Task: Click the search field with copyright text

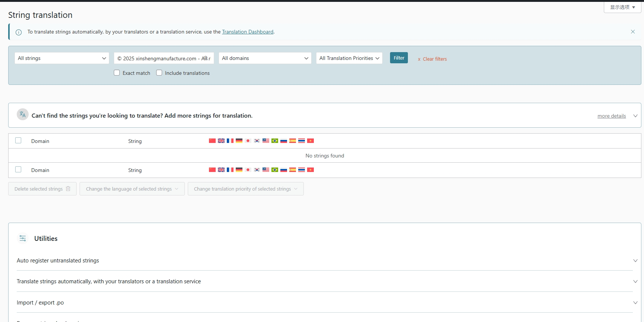Action: click(164, 58)
